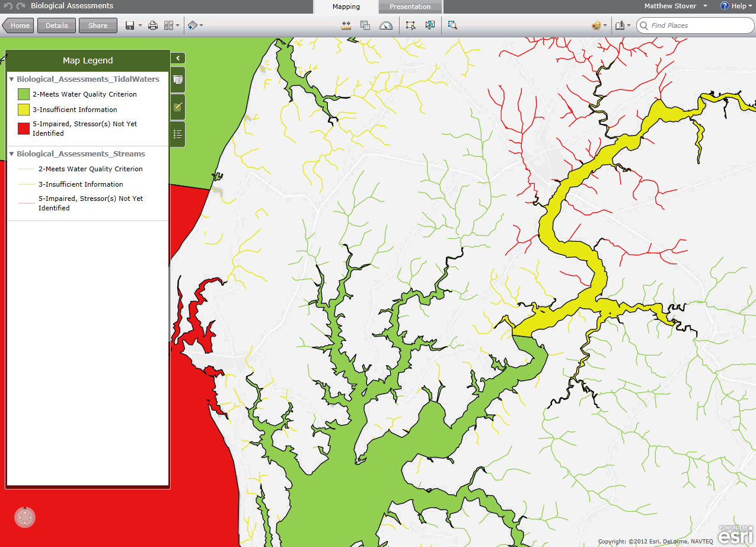Viewport: 756px width, 547px height.
Task: Click the Save floppy disk icon
Action: [130, 25]
